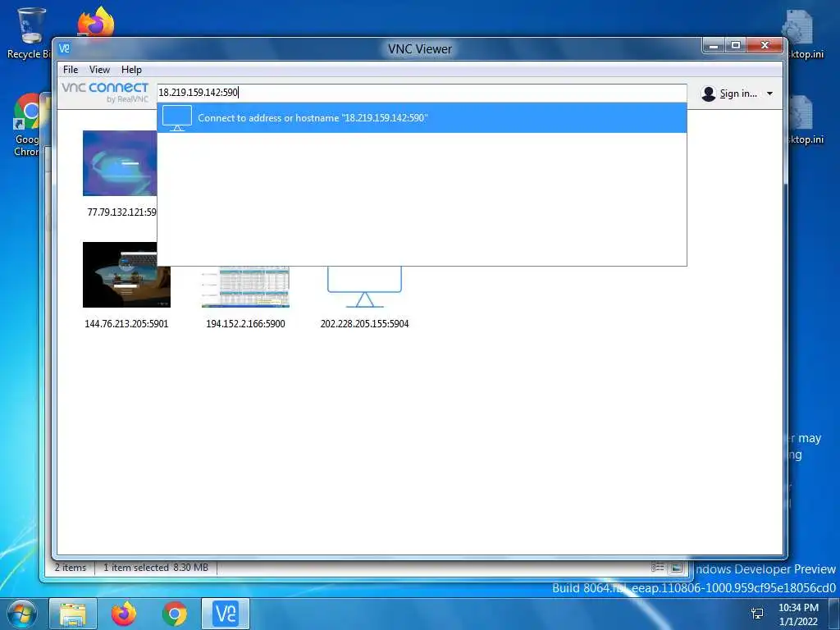
Task: Click 1 item selected 8.30 MB status text
Action: [x=156, y=568]
